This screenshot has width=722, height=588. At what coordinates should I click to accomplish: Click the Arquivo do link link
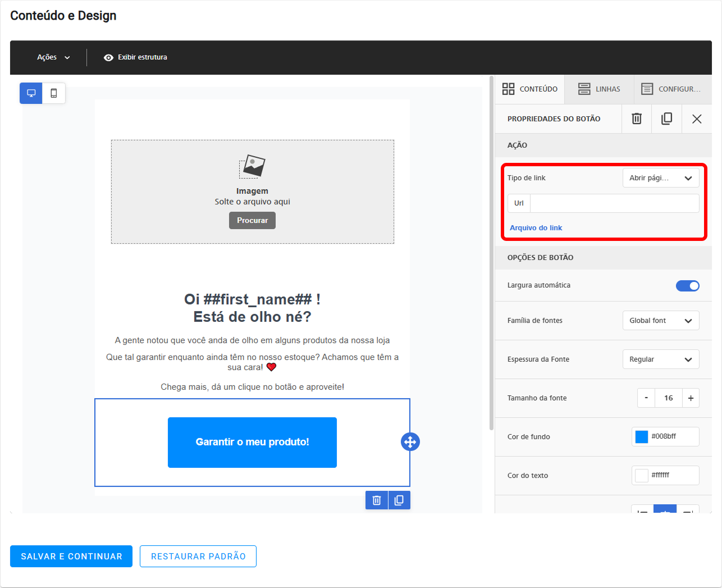point(536,228)
